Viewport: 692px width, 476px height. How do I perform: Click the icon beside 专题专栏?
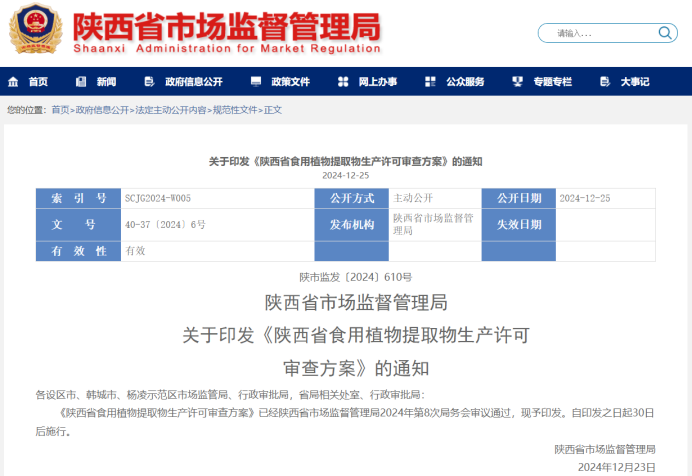click(519, 82)
